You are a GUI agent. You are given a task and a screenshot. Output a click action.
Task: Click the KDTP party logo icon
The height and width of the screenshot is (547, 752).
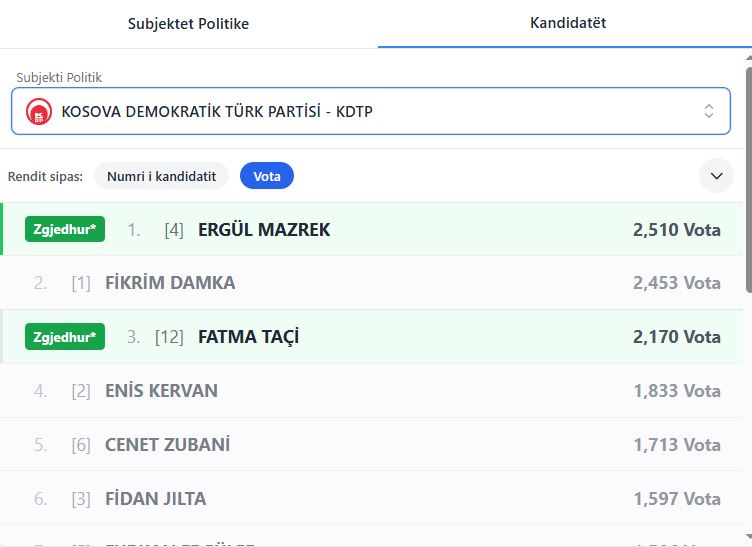point(39,111)
